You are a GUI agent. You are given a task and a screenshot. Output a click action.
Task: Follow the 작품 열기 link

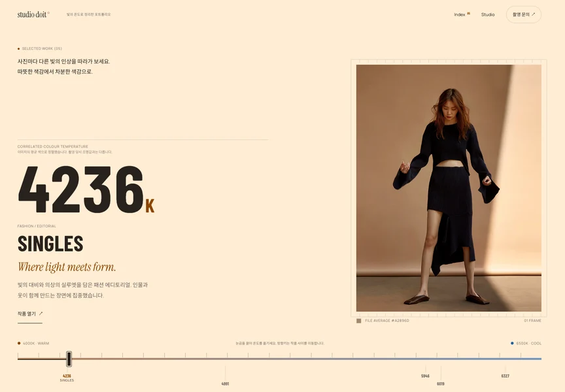click(x=30, y=314)
